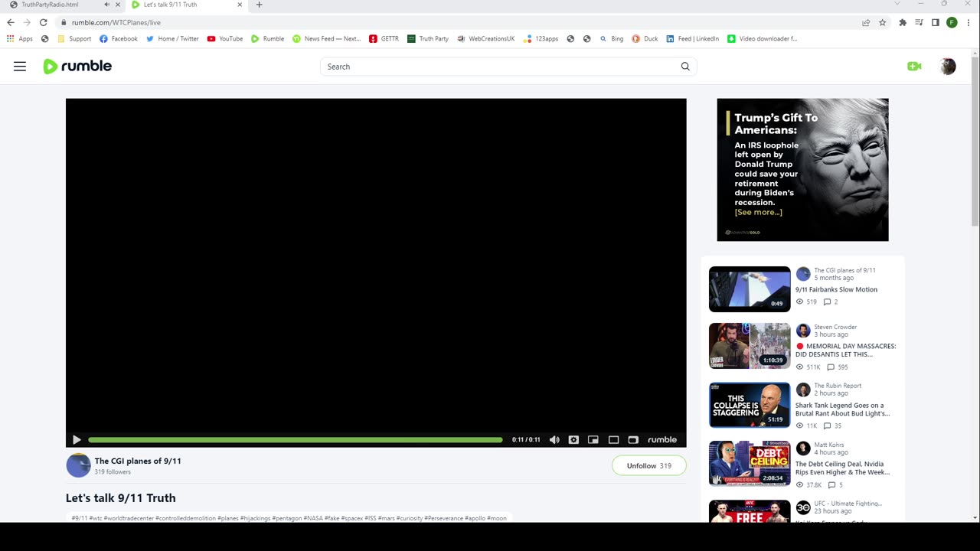Open the 123apps bookmark
This screenshot has height=551, width=980.
point(541,39)
